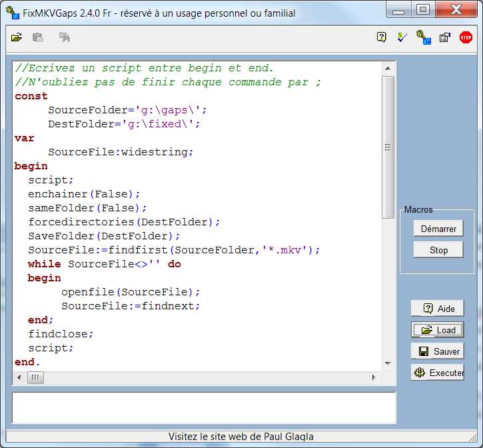Click the help question mark toolbar icon

(x=382, y=38)
